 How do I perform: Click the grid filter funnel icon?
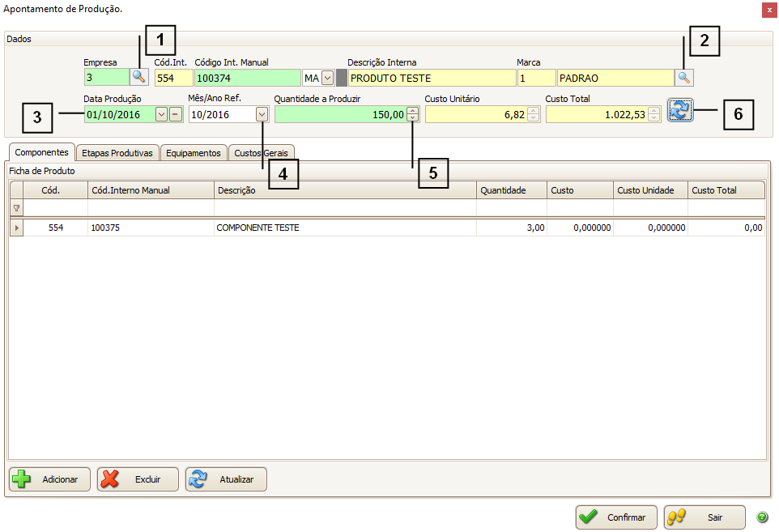pos(16,208)
